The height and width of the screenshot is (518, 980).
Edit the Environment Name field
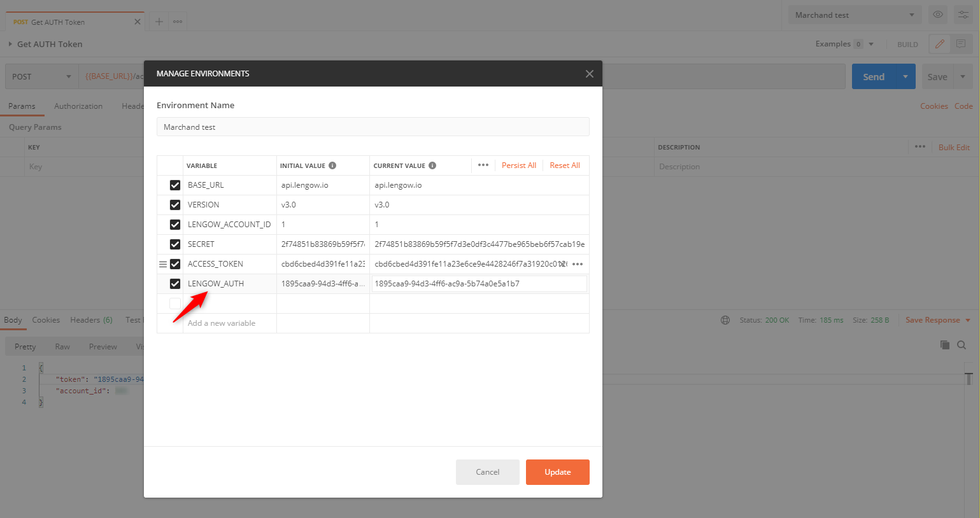coord(373,127)
